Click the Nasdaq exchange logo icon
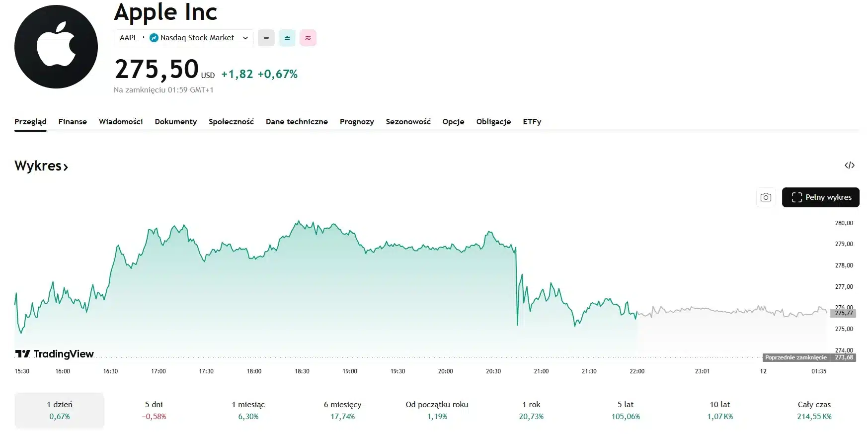The image size is (868, 434). [x=154, y=38]
